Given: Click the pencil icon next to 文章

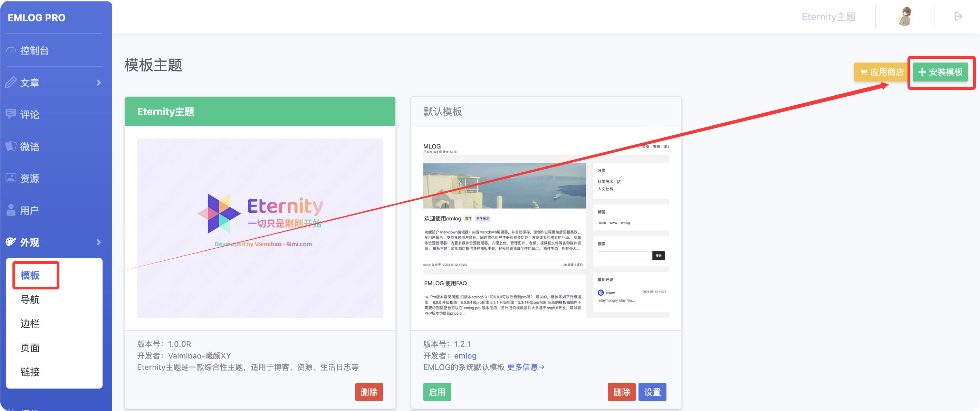Looking at the screenshot, I should 11,82.
